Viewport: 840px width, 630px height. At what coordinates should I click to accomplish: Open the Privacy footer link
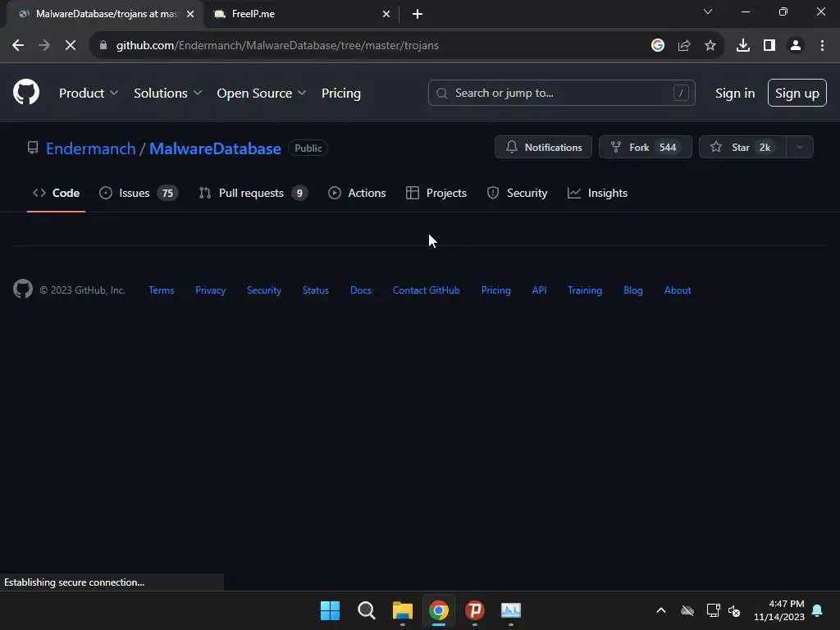point(210,290)
